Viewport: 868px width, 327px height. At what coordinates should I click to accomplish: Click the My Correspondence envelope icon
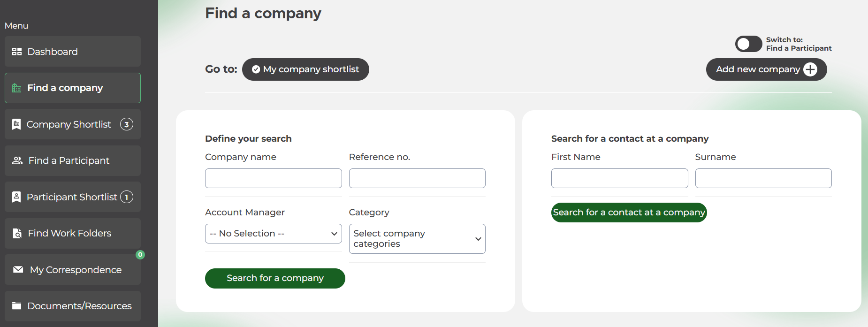(18, 269)
